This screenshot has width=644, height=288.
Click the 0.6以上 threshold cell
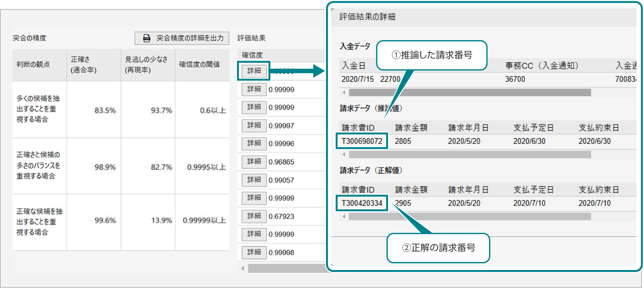pos(202,109)
